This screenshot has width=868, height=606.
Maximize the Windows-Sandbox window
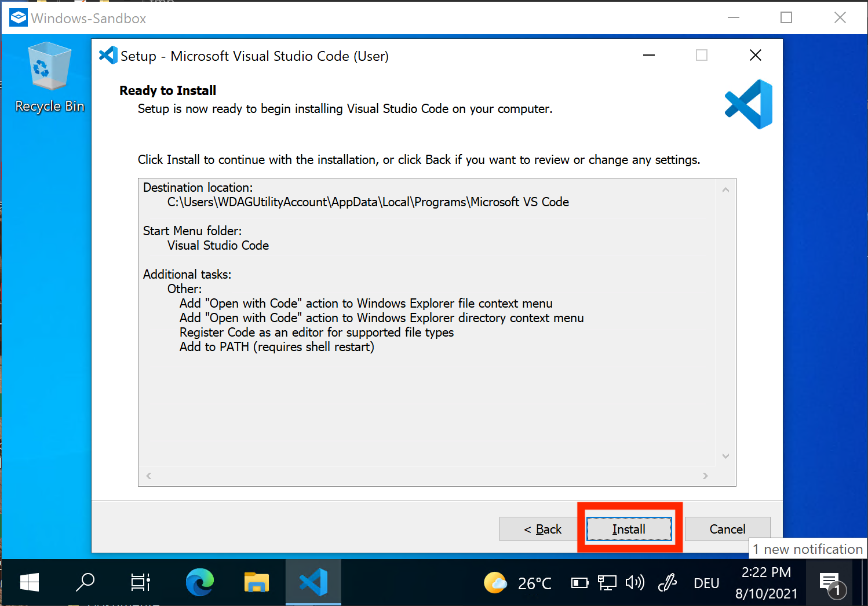pyautogui.click(x=786, y=18)
